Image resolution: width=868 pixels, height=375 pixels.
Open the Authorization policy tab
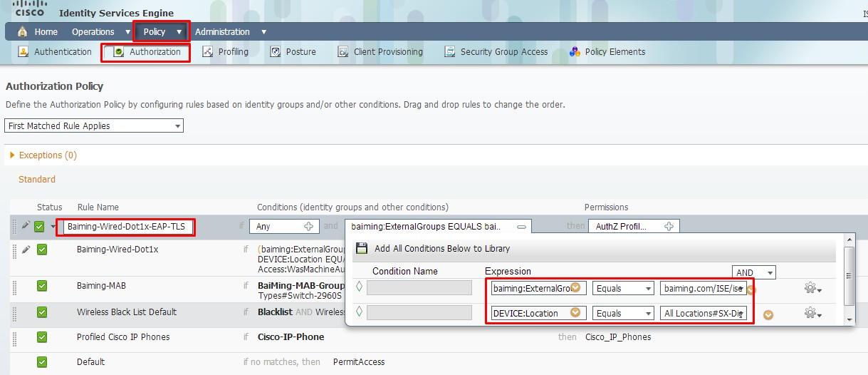point(147,52)
